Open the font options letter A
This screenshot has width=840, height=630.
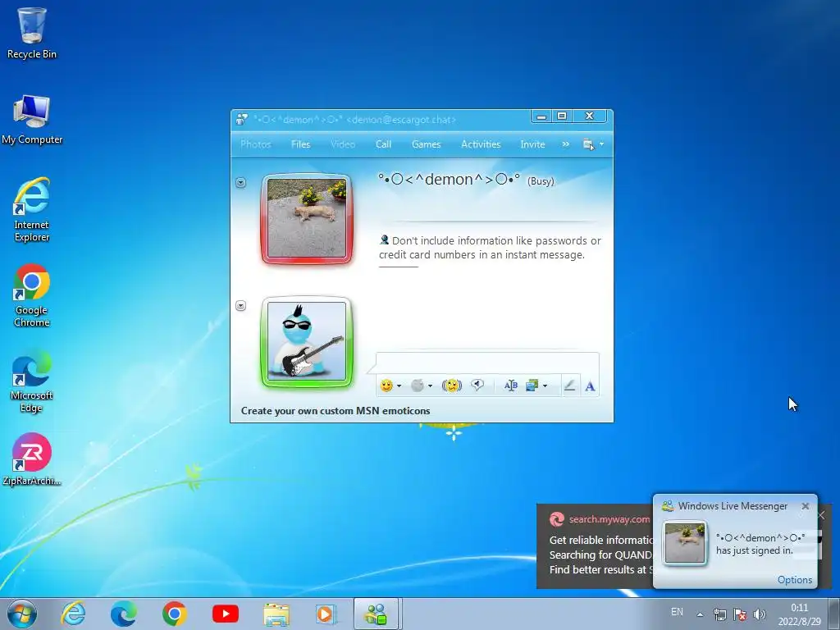pos(590,386)
